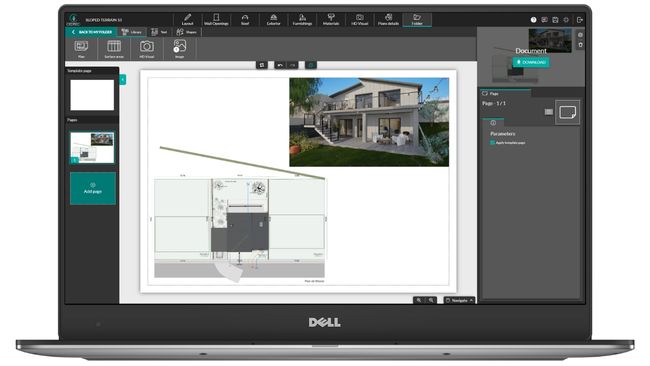Screen dimensions: 650x366
Task: Open the Materials tab
Action: coord(331,19)
